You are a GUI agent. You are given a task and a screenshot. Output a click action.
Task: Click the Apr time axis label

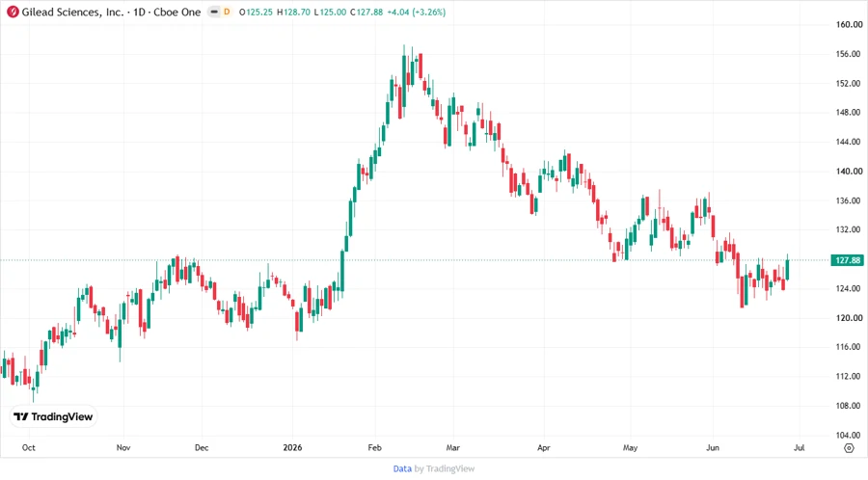[x=544, y=447]
